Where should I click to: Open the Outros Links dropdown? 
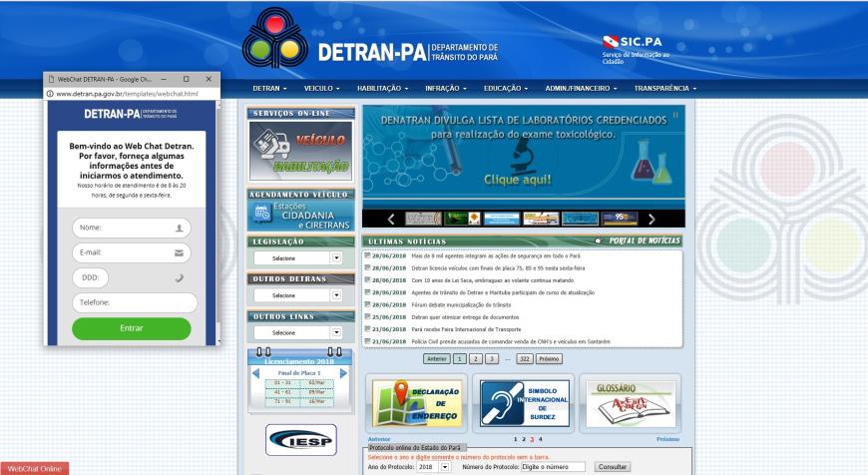coord(336,332)
